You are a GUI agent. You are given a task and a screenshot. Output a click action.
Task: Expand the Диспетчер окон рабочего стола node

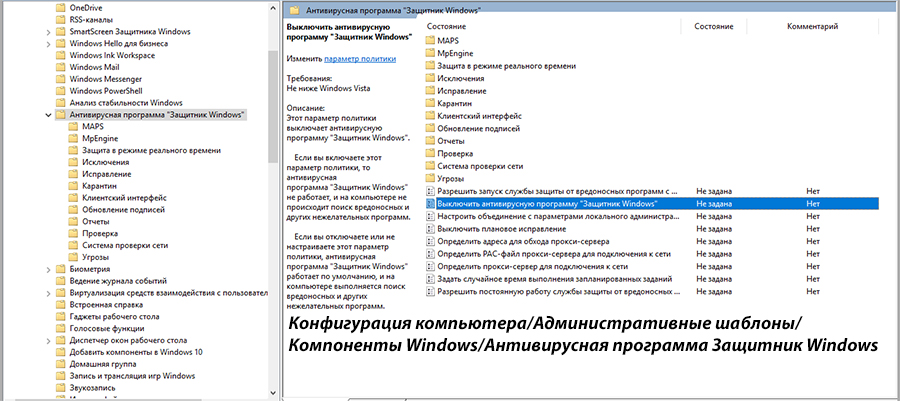pos(48,340)
